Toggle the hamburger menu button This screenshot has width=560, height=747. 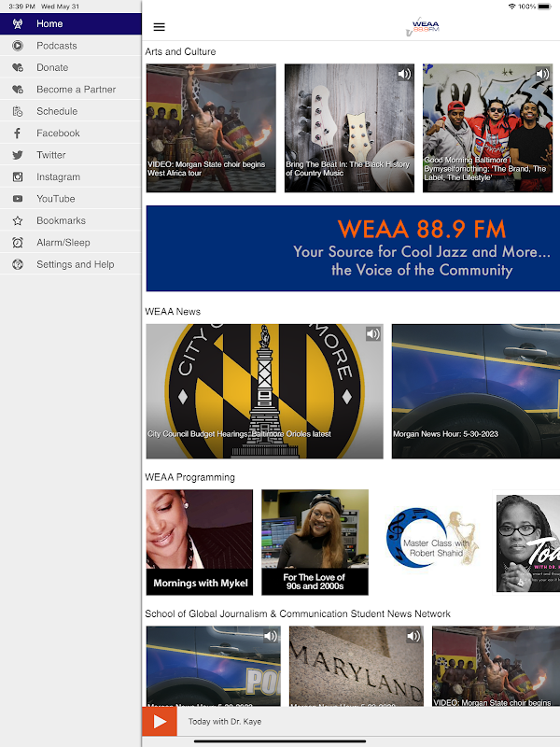click(x=159, y=27)
